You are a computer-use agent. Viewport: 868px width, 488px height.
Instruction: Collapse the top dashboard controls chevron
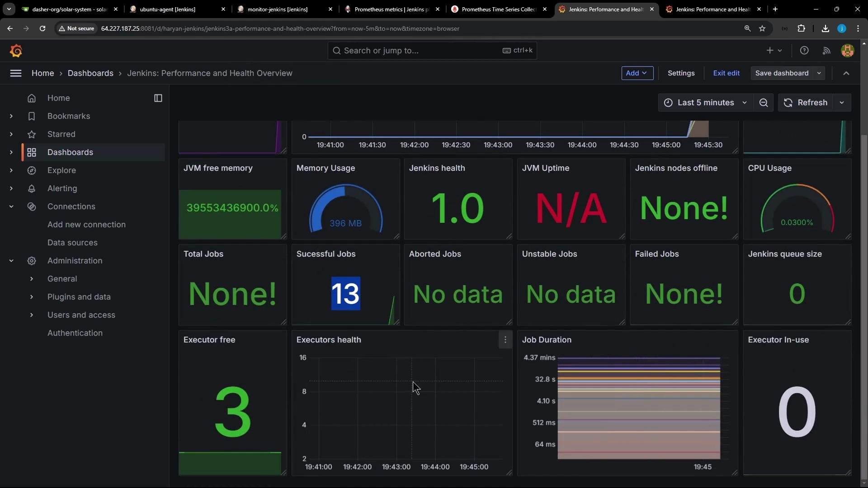click(846, 73)
